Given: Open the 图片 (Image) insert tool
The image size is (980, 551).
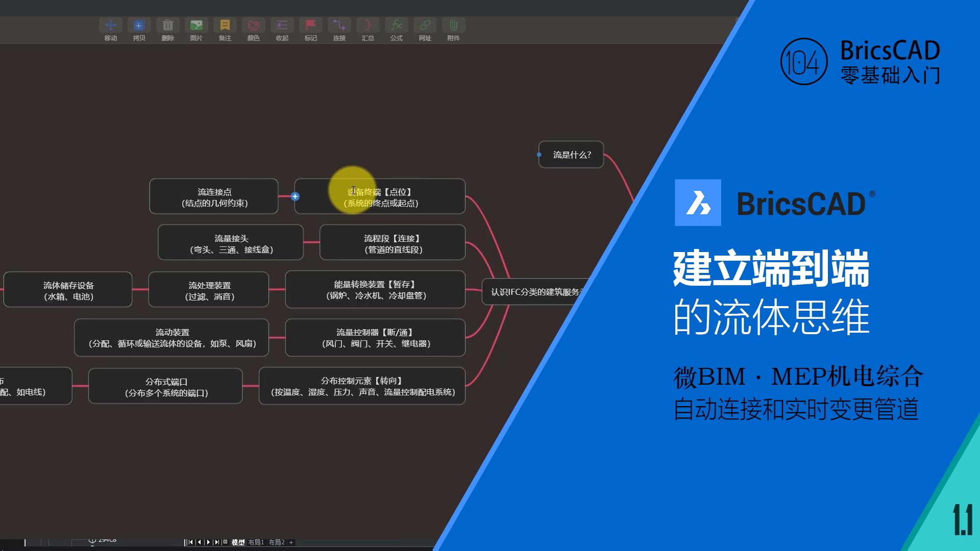Looking at the screenshot, I should (x=196, y=26).
